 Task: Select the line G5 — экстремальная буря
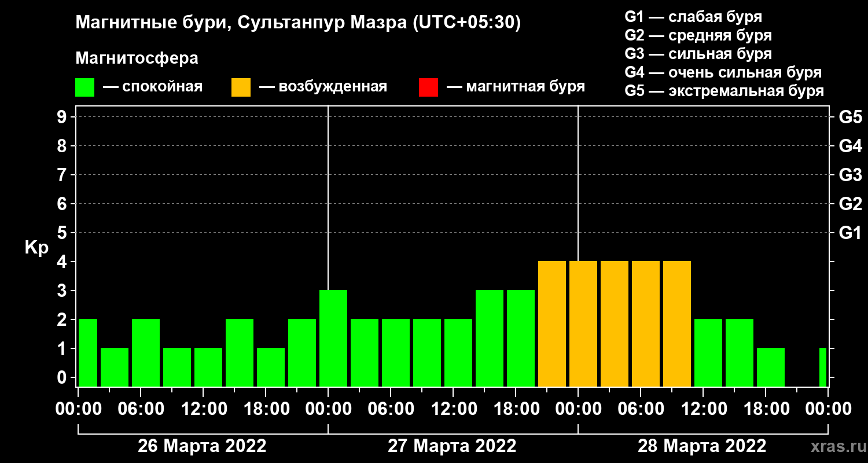(724, 91)
